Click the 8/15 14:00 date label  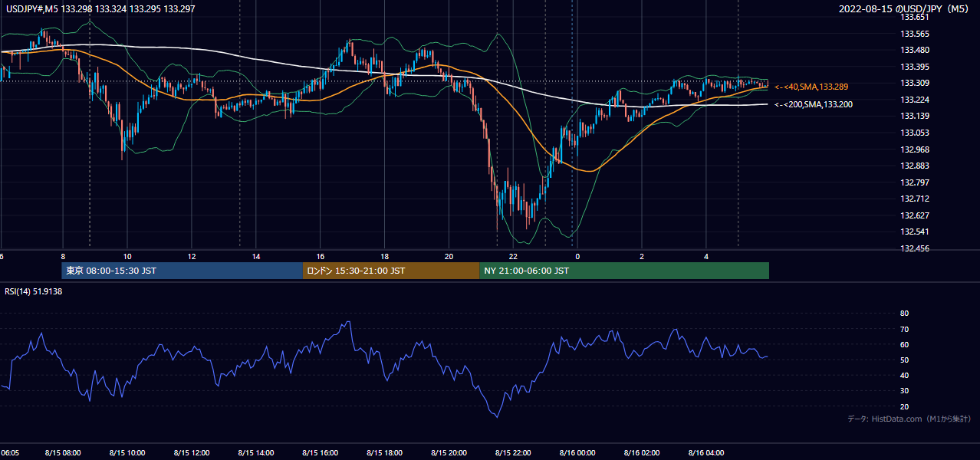point(256,453)
